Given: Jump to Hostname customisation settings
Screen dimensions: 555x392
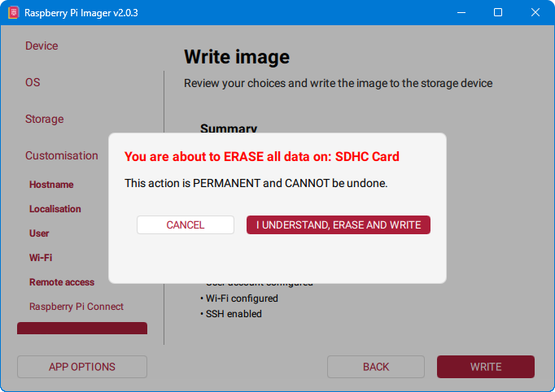Looking at the screenshot, I should (51, 185).
